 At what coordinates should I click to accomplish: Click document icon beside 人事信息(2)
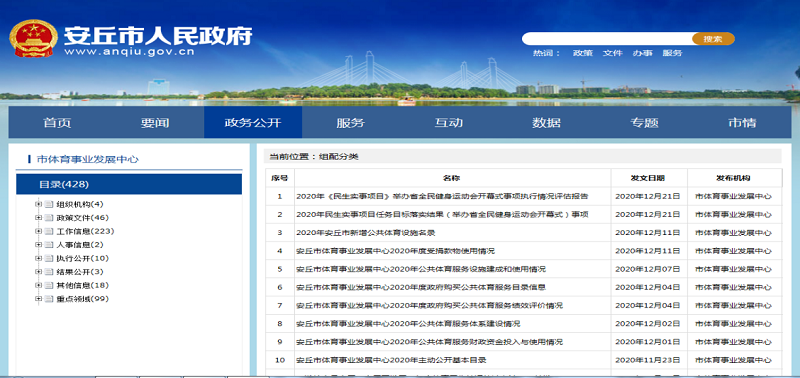coord(48,245)
